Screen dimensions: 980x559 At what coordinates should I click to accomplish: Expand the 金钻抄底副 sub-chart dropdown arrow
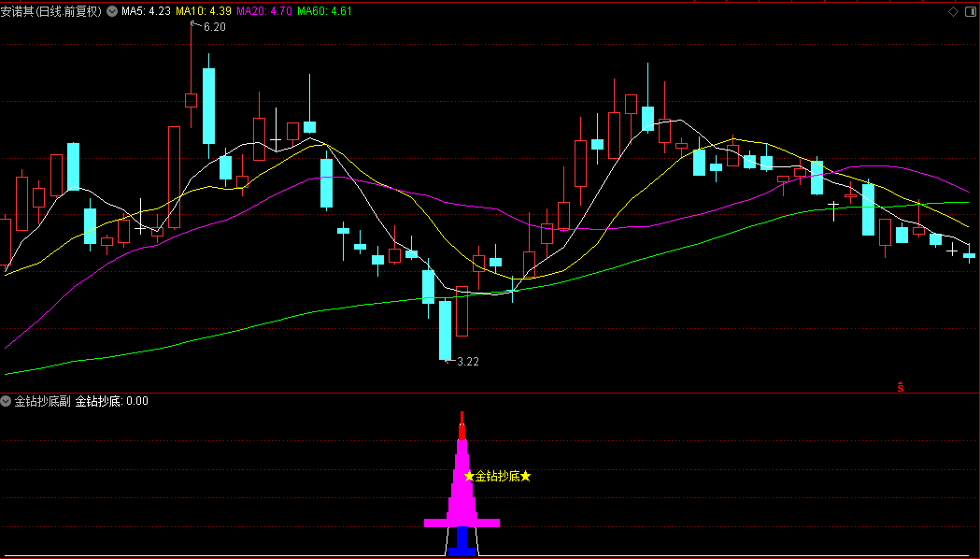[x=7, y=401]
